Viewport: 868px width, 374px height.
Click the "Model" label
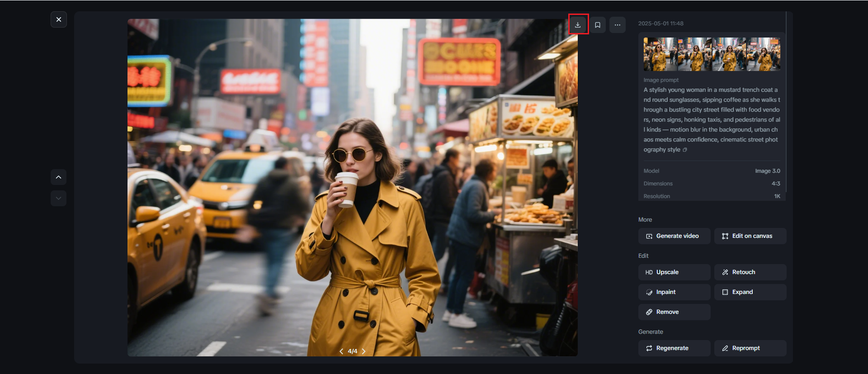pos(651,171)
